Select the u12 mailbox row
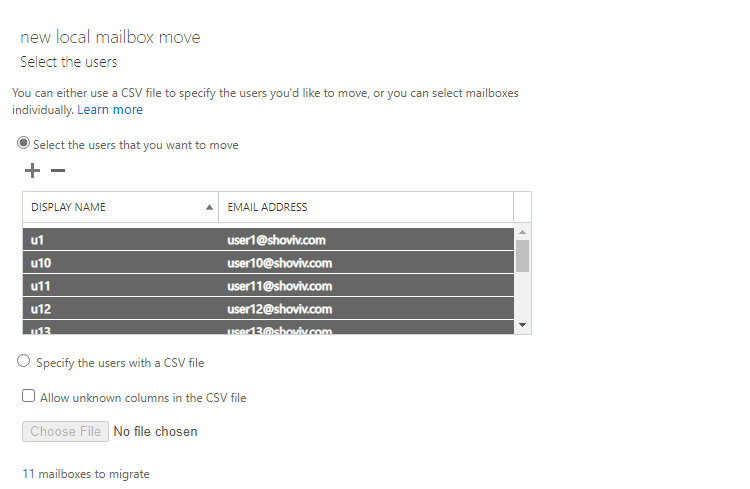 268,309
